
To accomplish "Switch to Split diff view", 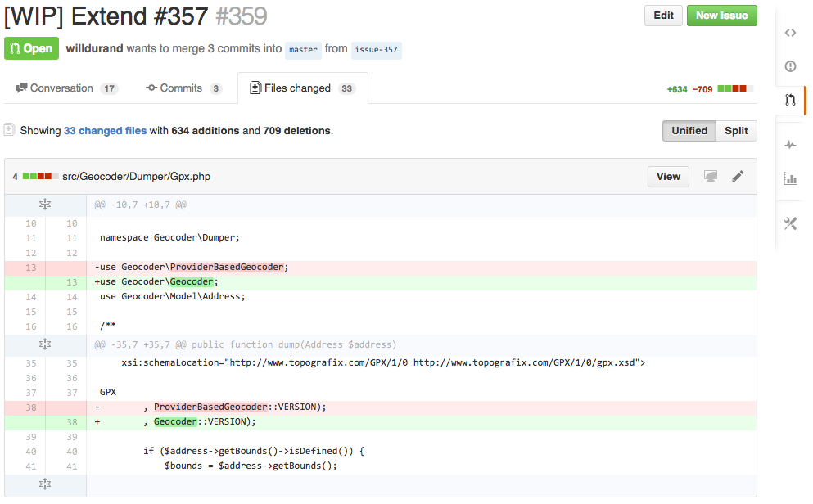I will point(735,131).
